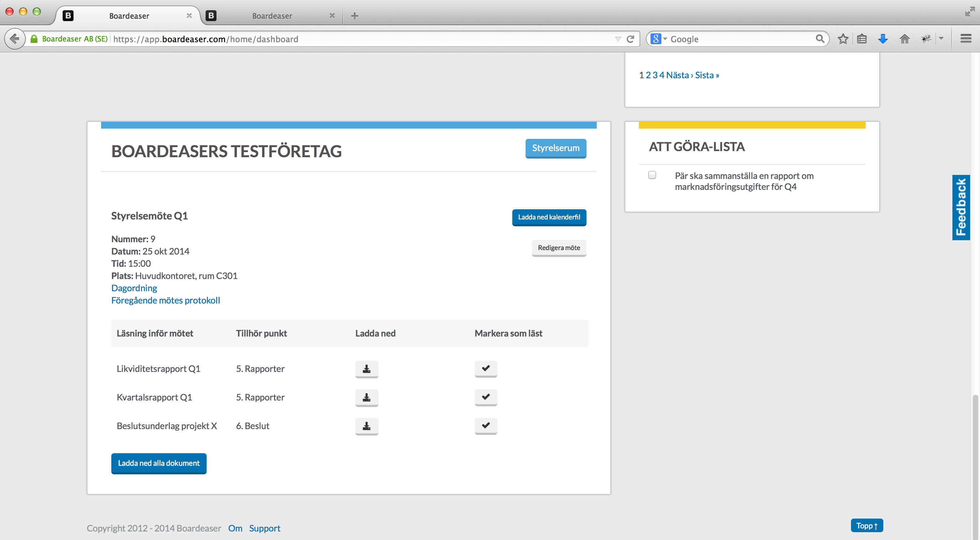Viewport: 980px width, 540px height.
Task: Open the Om footer link
Action: point(235,528)
